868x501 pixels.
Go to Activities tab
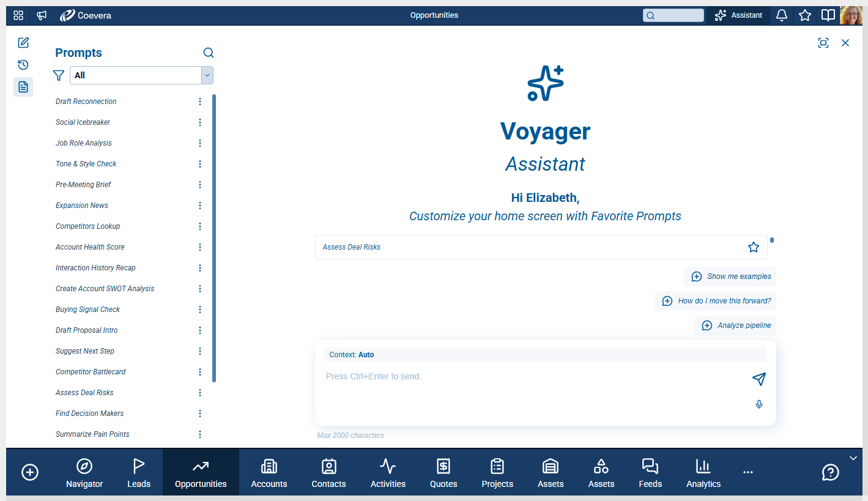click(388, 473)
